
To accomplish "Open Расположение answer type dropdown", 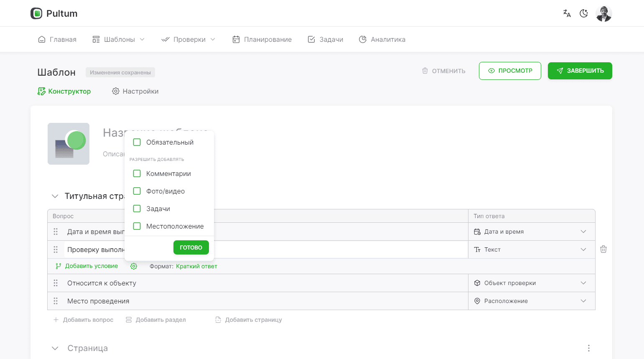I will click(532, 301).
